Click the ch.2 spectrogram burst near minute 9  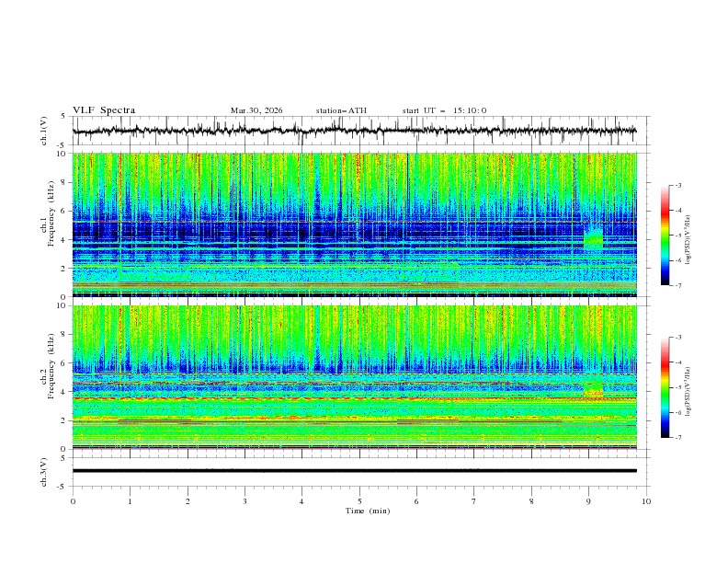[x=594, y=389]
